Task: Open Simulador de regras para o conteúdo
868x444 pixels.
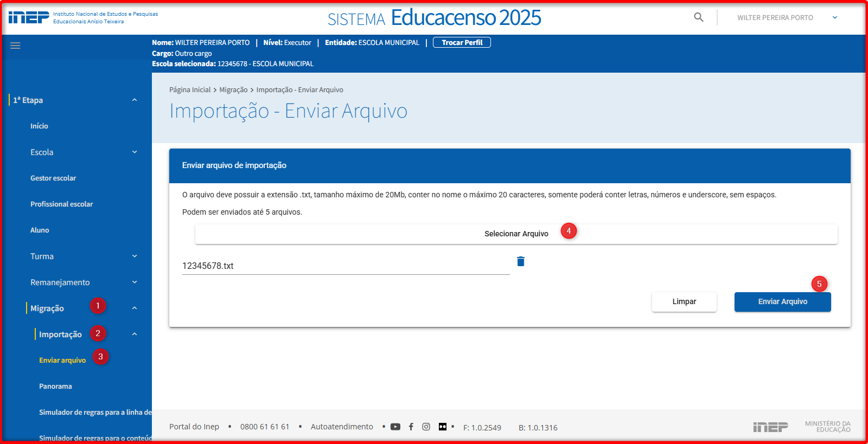Action: coord(95,438)
